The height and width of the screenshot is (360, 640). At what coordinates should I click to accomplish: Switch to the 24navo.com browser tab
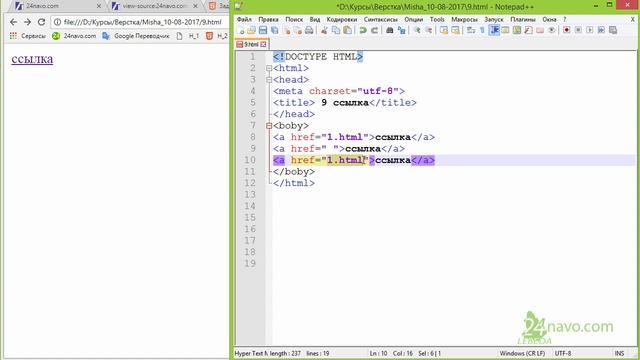(57, 6)
